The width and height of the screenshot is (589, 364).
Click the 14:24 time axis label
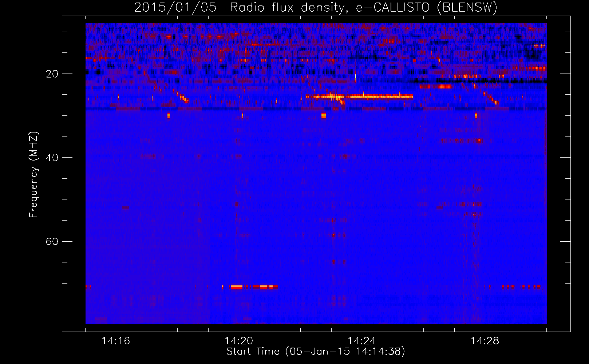pos(362,341)
